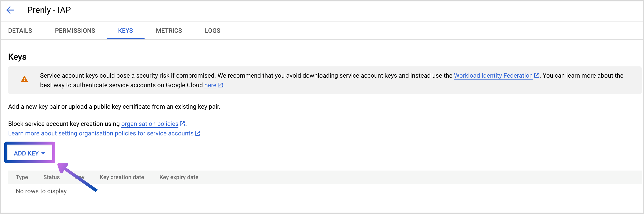The image size is (644, 214).
Task: Click the Status column header
Action: [x=52, y=177]
